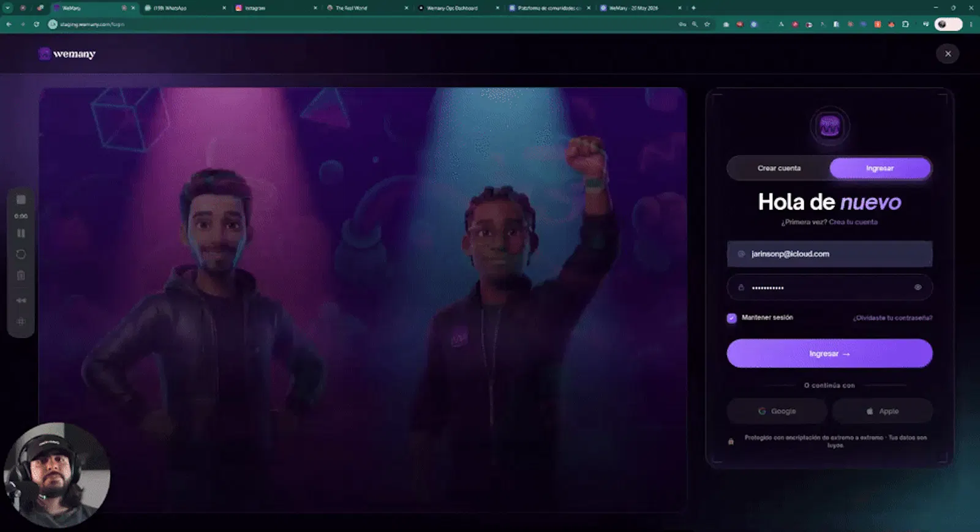Click the site info icon in address bar
Image resolution: width=980 pixels, height=532 pixels.
[x=53, y=24]
